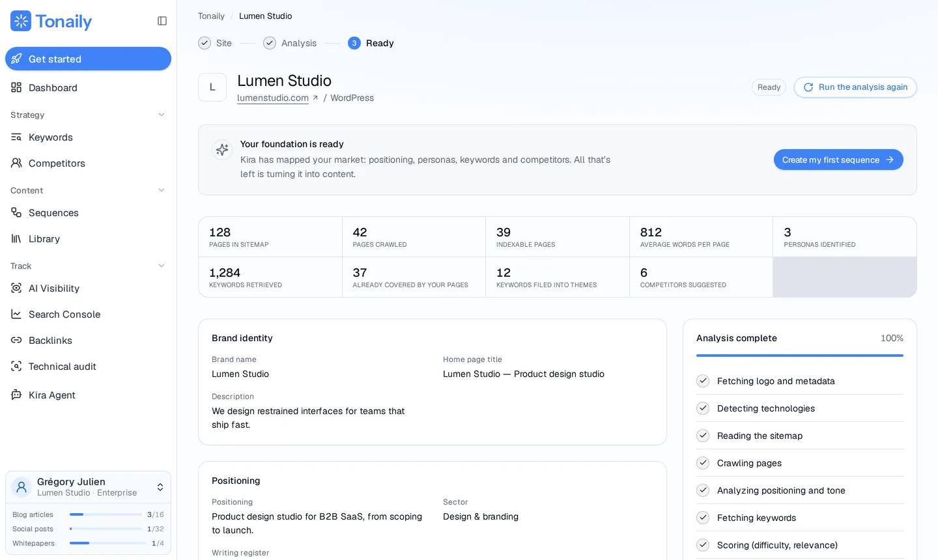Click the Technical audit scan icon
Screen dimensions: 938x560
tap(16, 367)
